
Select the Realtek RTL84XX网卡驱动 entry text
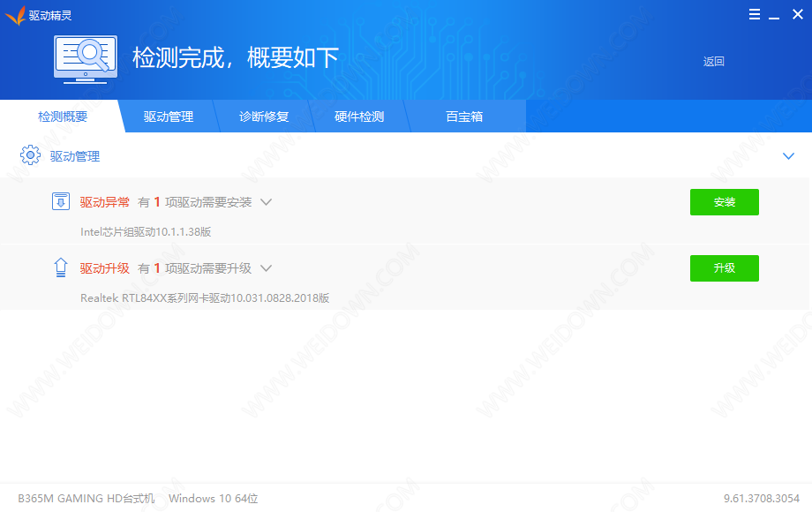[x=205, y=298]
